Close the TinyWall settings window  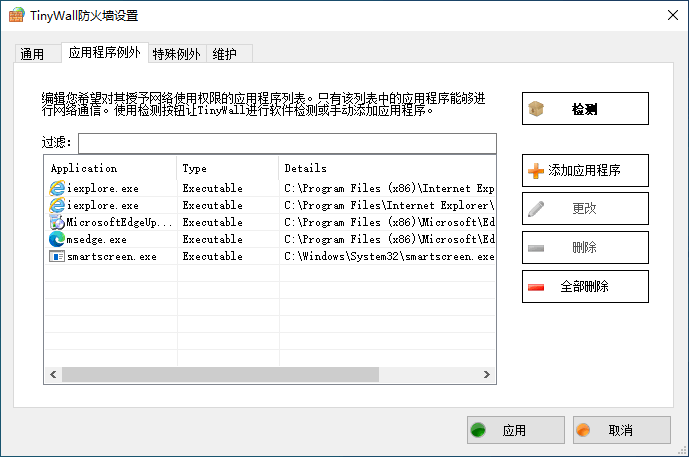pyautogui.click(x=672, y=15)
